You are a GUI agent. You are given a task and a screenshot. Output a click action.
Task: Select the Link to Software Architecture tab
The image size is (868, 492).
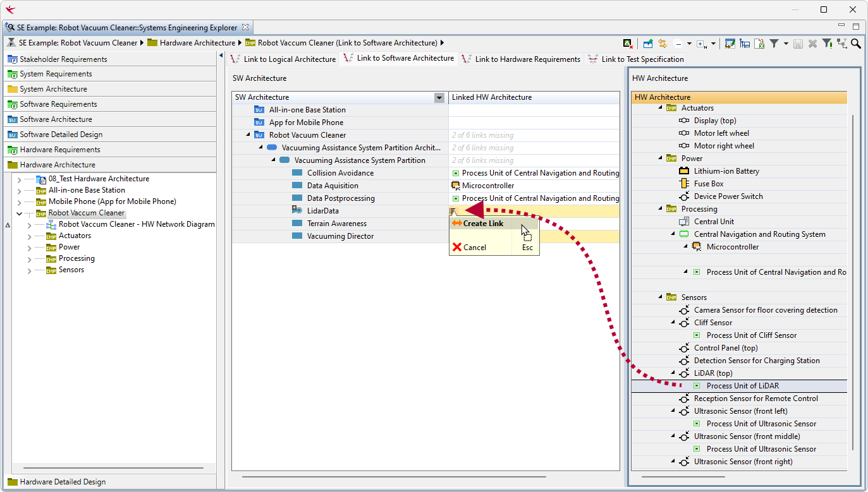[398, 58]
